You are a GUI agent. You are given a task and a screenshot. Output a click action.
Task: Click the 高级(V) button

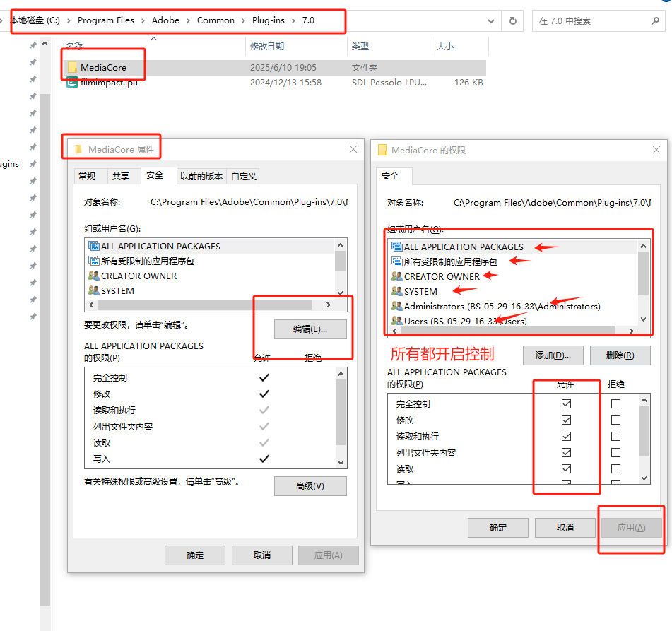310,486
